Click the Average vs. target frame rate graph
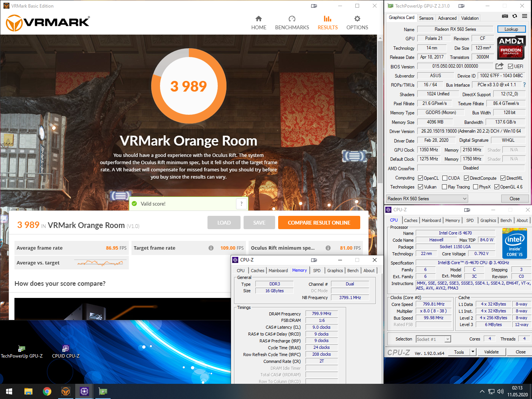 click(100, 263)
